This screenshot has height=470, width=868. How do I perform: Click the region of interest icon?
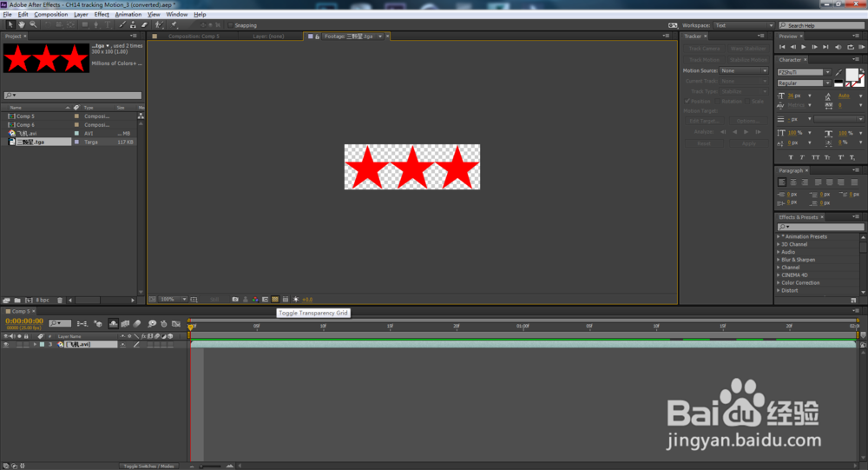(x=265, y=300)
